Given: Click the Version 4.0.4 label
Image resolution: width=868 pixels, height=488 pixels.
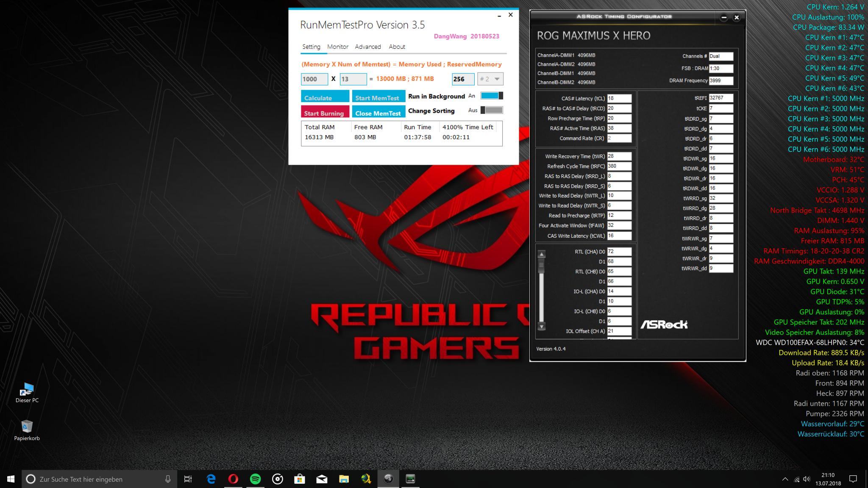Looking at the screenshot, I should pyautogui.click(x=551, y=349).
